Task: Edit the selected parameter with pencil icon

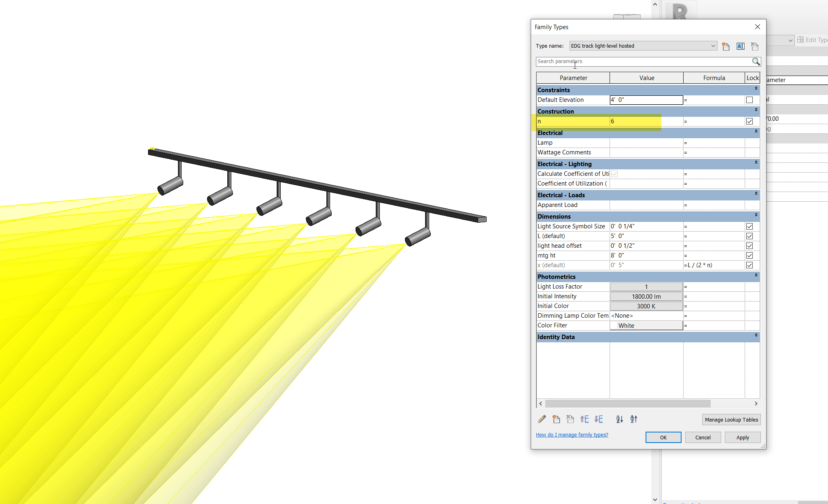Action: pos(542,419)
